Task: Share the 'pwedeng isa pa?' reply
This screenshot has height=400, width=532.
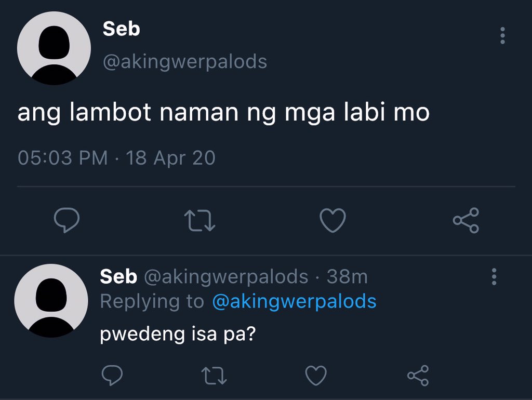Action: [418, 376]
